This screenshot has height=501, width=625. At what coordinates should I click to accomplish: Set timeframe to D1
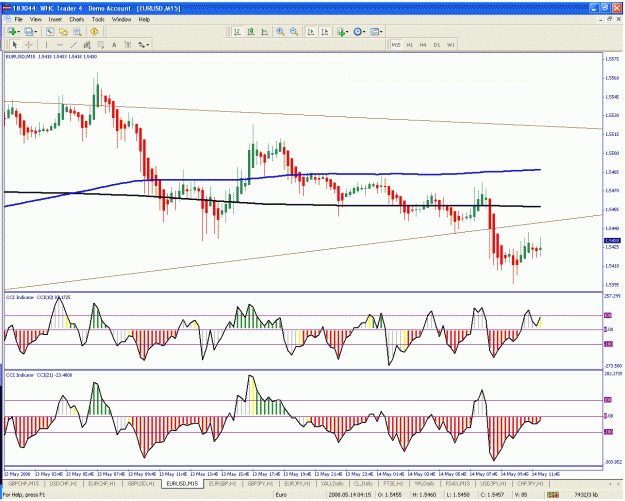pos(437,45)
